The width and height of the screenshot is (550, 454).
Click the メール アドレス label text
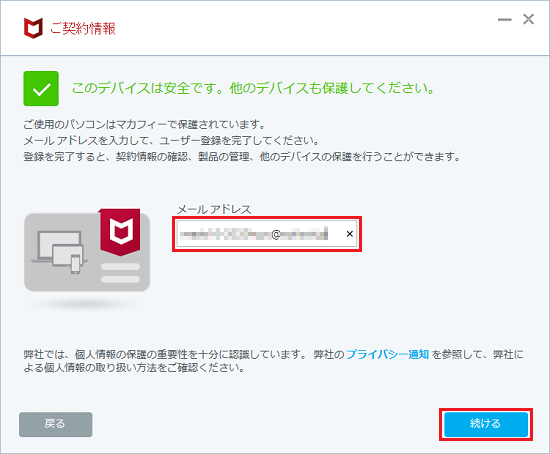(214, 209)
